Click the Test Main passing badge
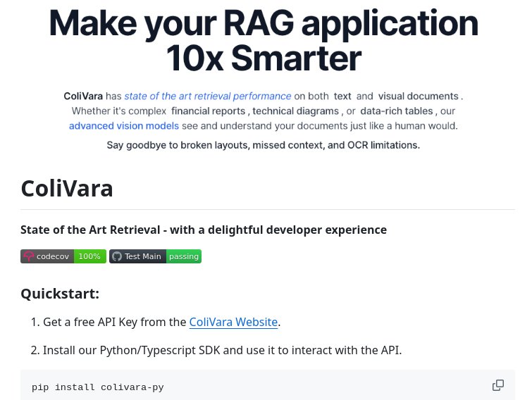 pos(156,256)
